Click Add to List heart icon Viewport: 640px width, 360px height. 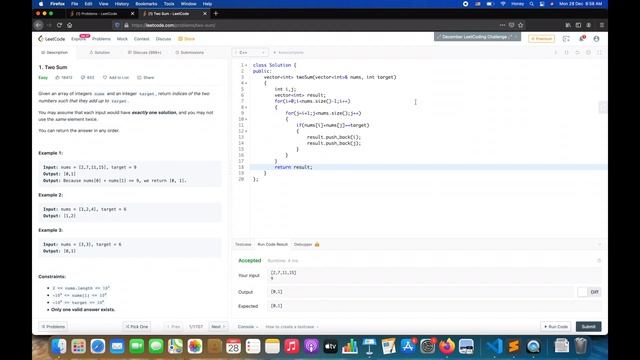[x=116, y=78]
